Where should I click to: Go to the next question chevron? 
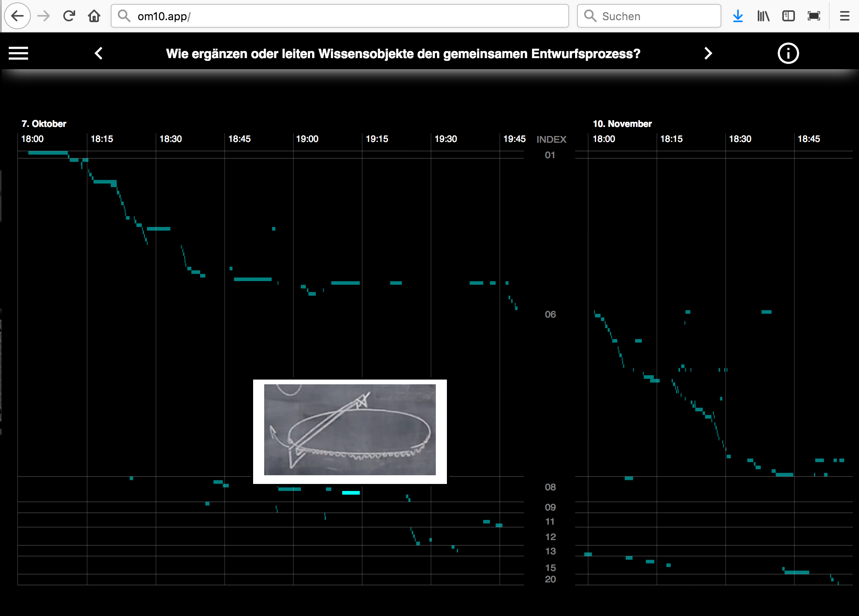pyautogui.click(x=708, y=53)
